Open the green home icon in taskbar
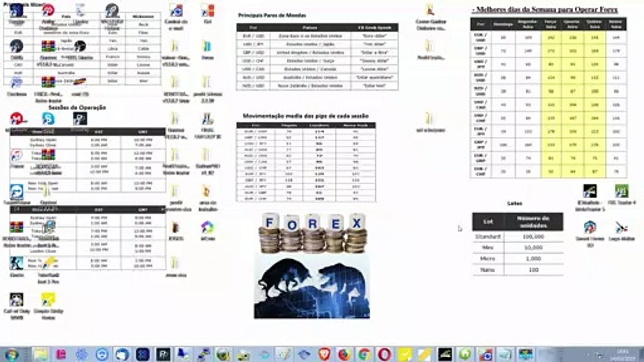The image size is (644, 362). pos(465,354)
